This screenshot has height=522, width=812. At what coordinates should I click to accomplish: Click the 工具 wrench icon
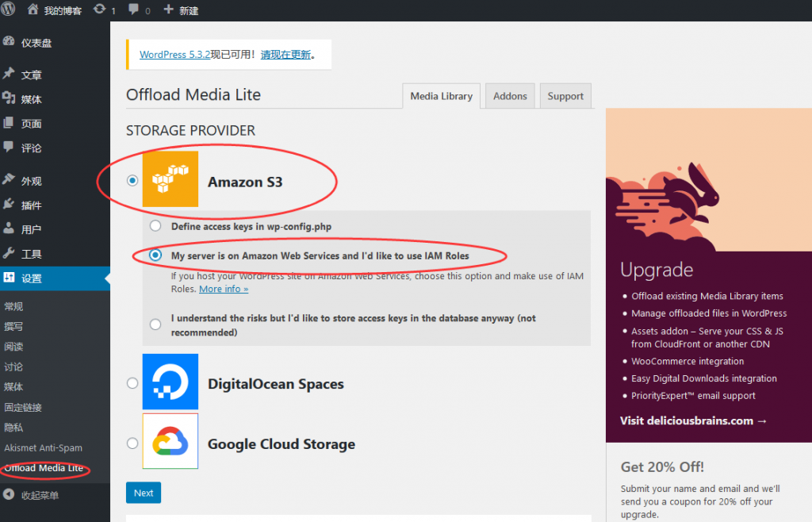click(x=8, y=253)
